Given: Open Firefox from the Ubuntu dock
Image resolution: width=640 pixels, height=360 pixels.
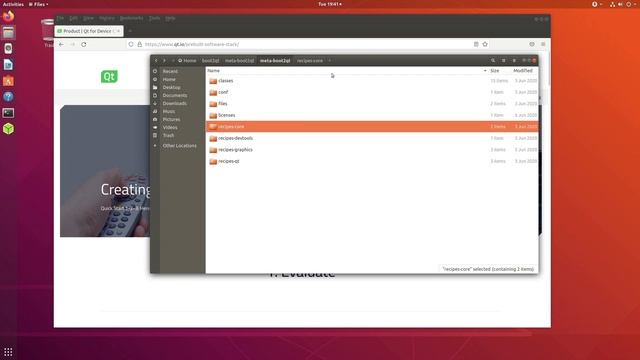Looking at the screenshot, I should [8, 16].
